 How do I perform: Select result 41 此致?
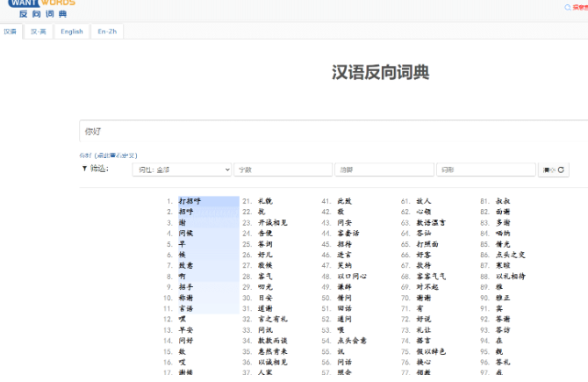pyautogui.click(x=345, y=201)
